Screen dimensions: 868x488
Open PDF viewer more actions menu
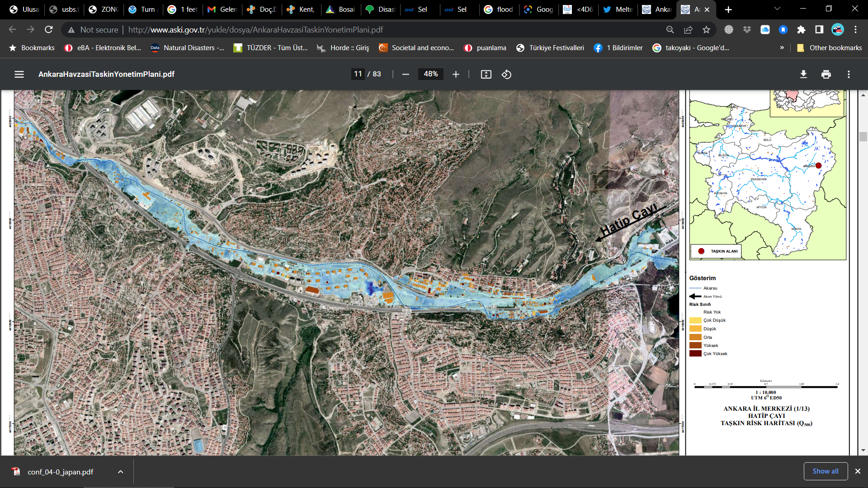[849, 74]
